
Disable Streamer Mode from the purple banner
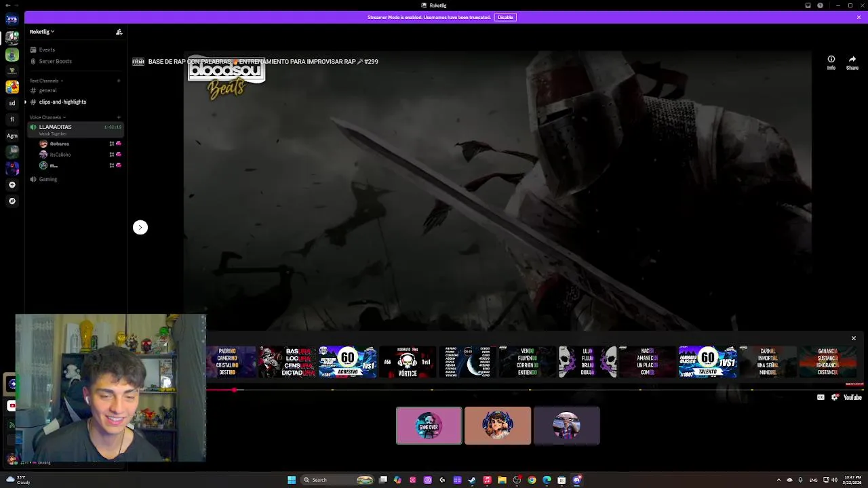[505, 17]
